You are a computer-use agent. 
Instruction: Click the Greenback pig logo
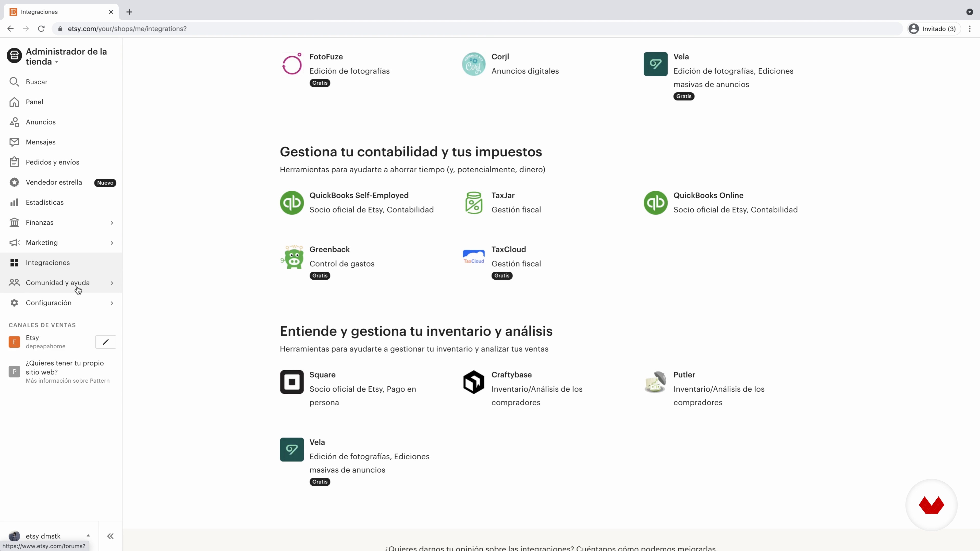(x=292, y=257)
